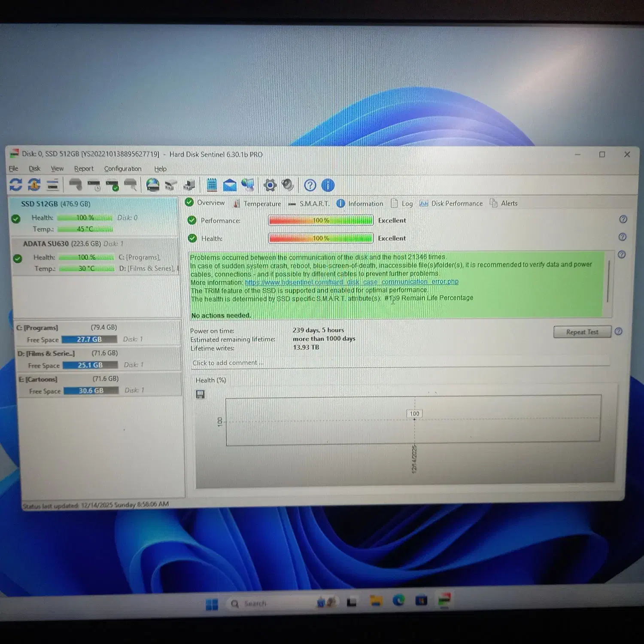Image resolution: width=644 pixels, height=644 pixels.
Task: Open the Configuration menu
Action: pos(122,169)
